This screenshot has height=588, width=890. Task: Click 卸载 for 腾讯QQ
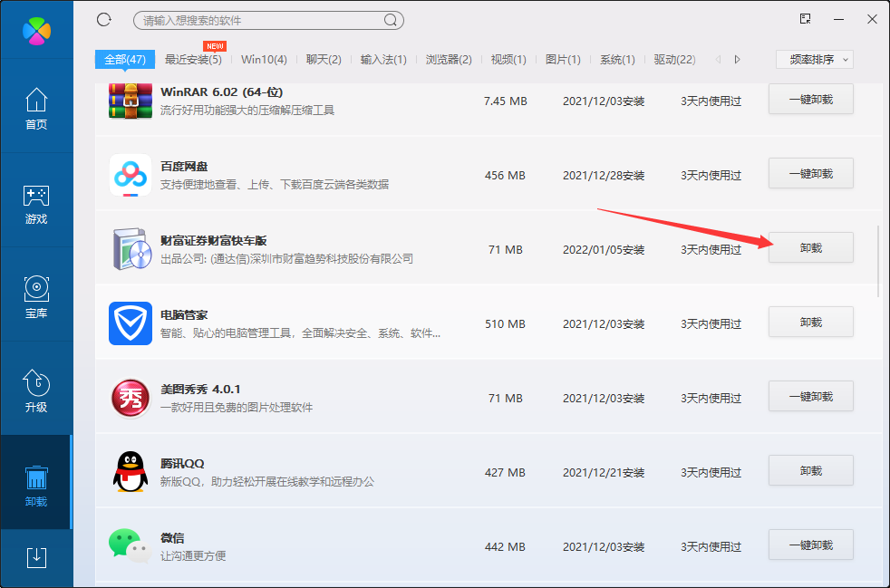click(811, 470)
